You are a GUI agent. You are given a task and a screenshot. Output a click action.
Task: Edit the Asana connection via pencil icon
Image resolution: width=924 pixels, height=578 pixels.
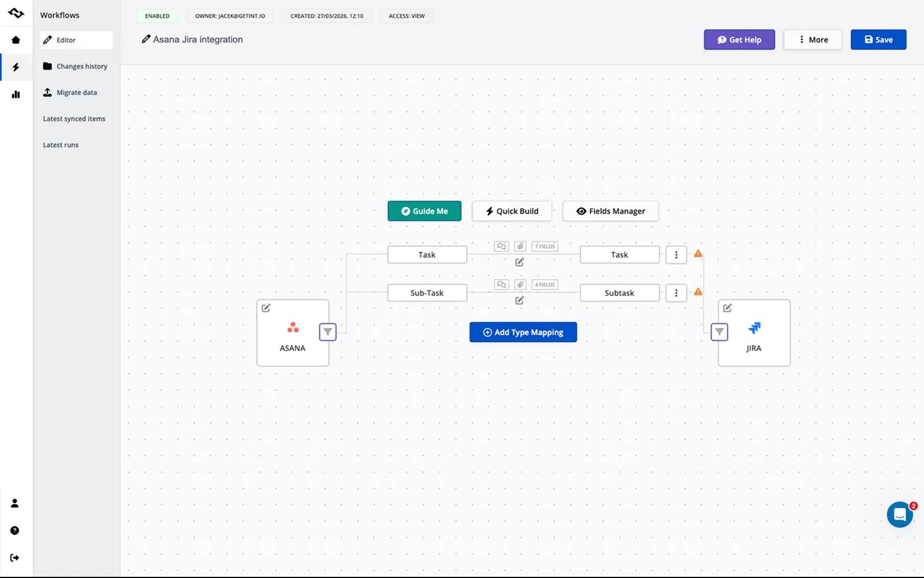[266, 308]
